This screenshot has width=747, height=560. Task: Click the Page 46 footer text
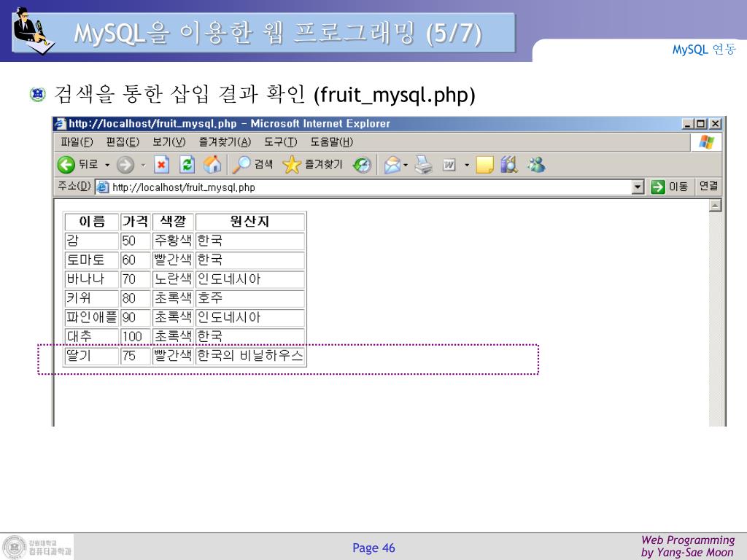373,548
